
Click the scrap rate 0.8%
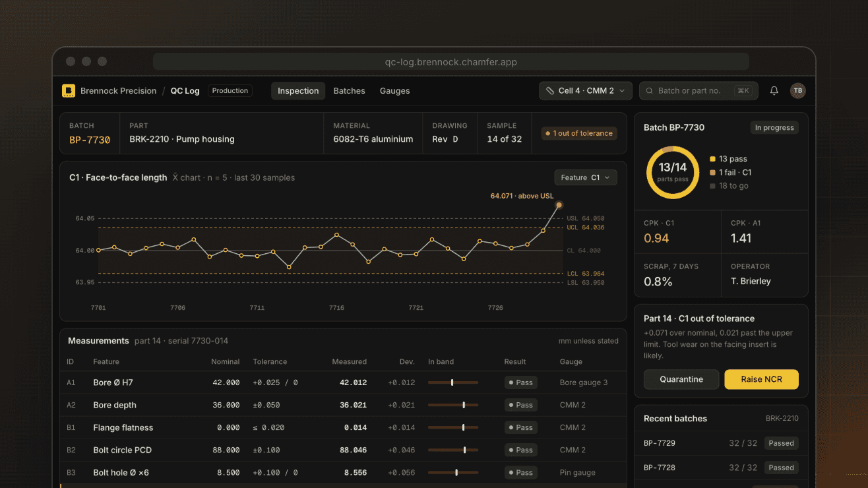click(x=658, y=282)
